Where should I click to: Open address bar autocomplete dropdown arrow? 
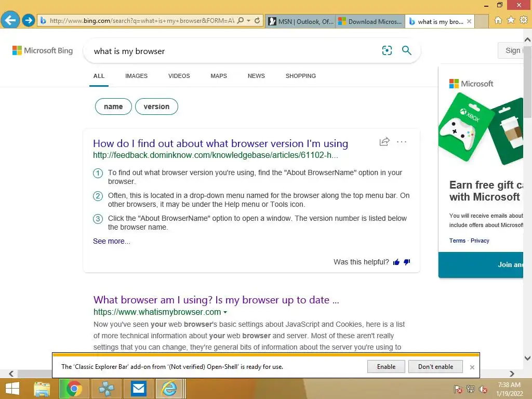pos(249,21)
